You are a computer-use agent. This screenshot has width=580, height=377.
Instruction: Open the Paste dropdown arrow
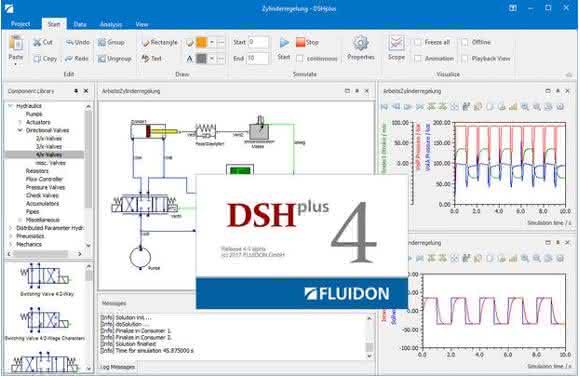tap(16, 64)
